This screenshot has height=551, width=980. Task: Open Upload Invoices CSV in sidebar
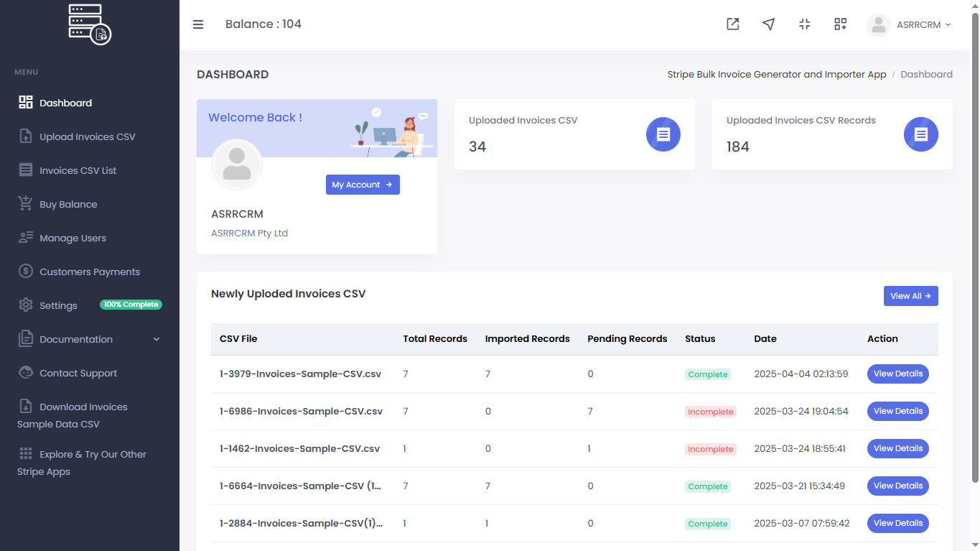(87, 136)
